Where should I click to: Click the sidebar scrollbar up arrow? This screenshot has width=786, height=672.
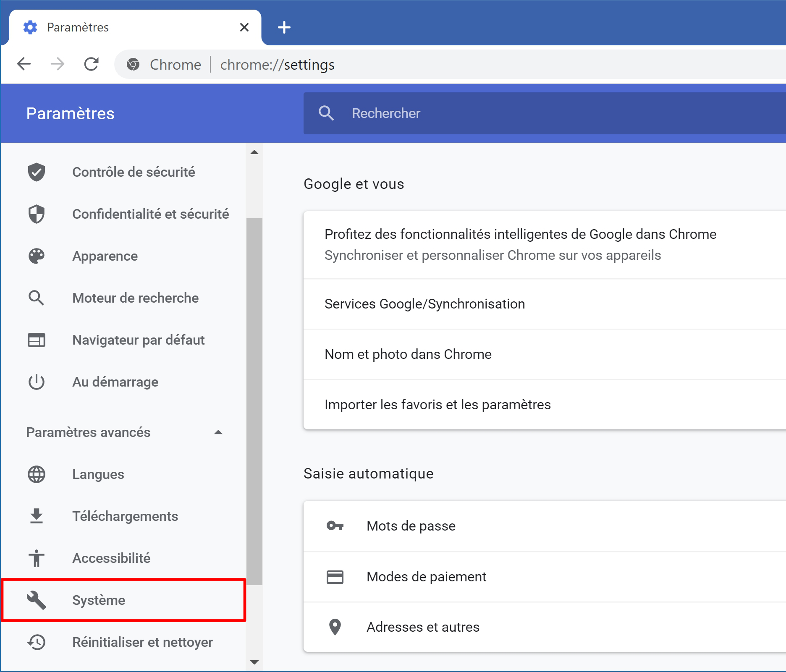pos(254,152)
